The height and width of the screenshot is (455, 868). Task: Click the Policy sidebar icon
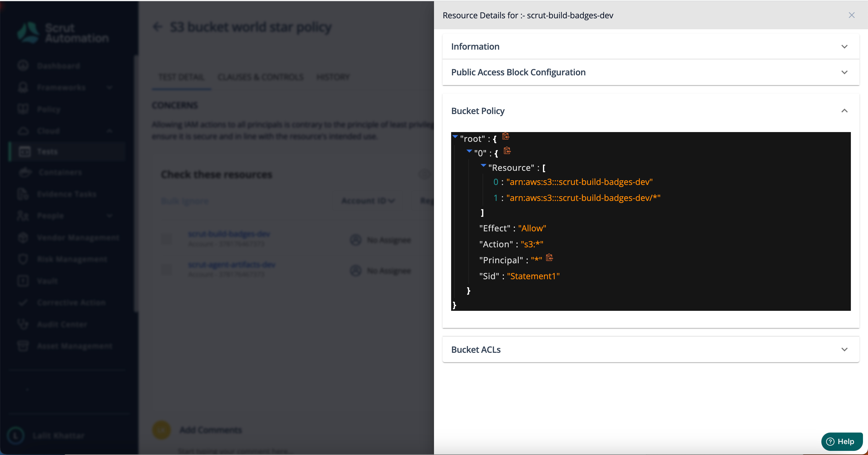(23, 109)
